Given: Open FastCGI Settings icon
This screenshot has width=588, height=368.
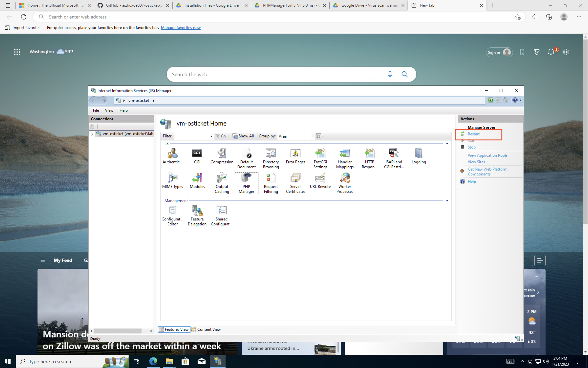Looking at the screenshot, I should pos(320,158).
